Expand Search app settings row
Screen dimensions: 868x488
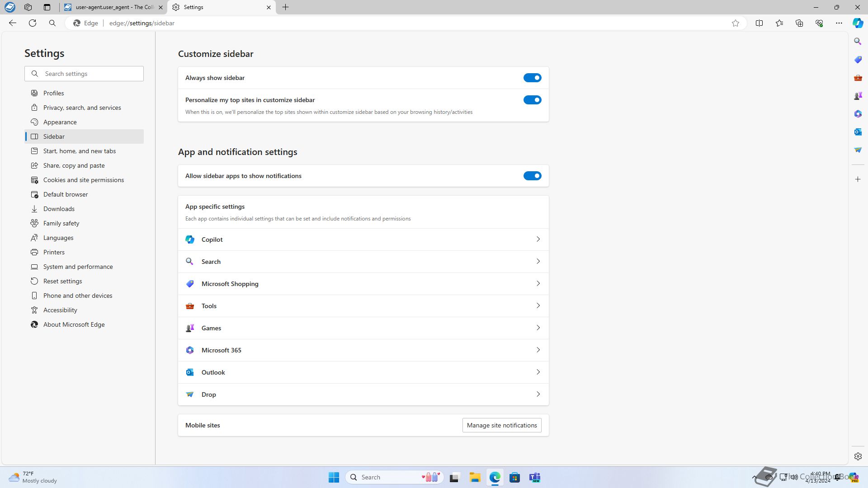[x=363, y=262]
